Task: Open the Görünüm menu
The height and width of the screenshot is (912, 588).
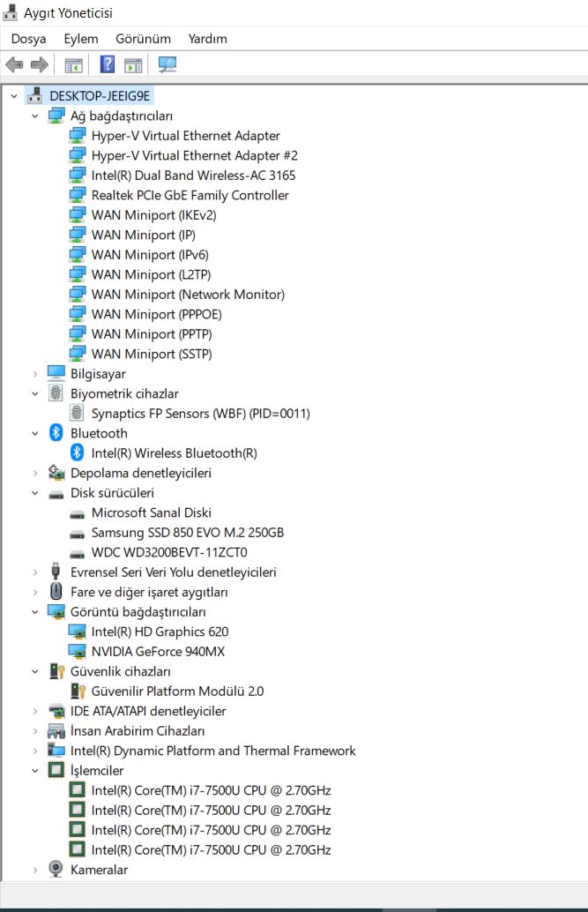Action: [143, 39]
